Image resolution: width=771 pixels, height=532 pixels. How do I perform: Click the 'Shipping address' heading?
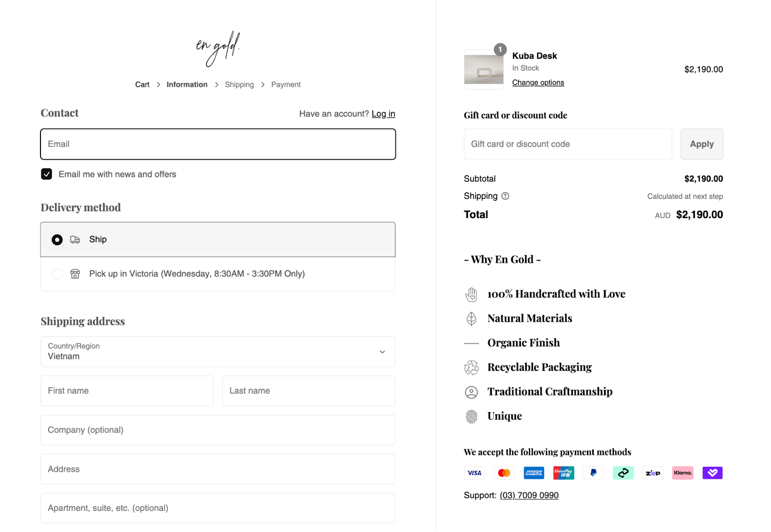coord(82,321)
